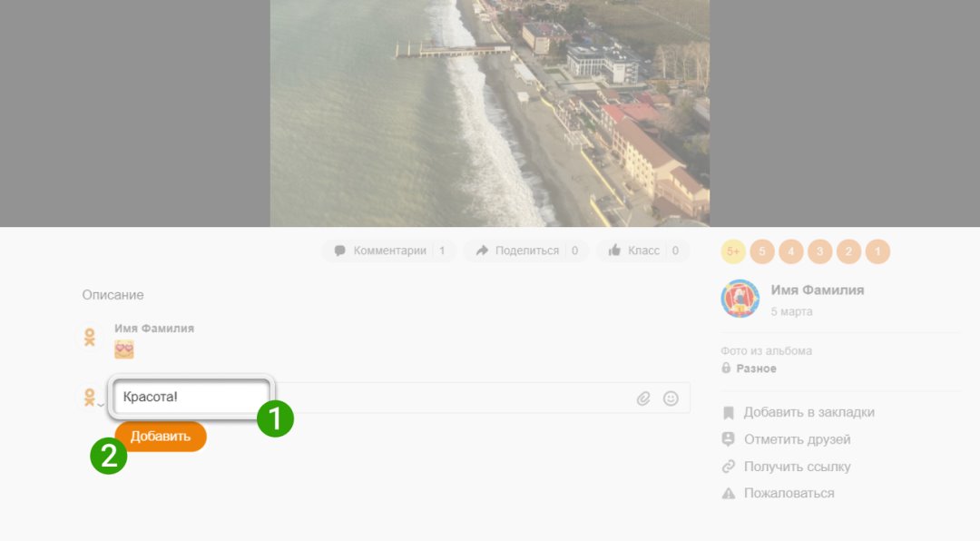The width and height of the screenshot is (980, 541).
Task: Click the Имя Фамилия name beside the avatar
Action: coord(817,290)
